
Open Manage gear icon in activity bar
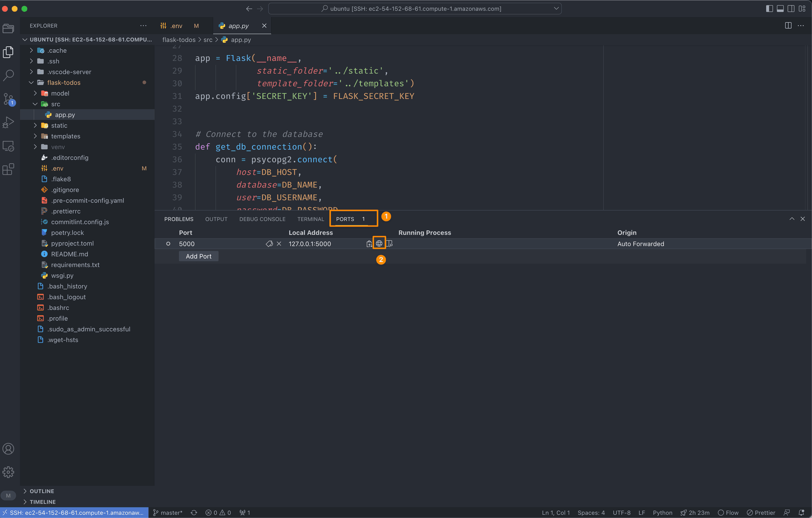[8, 472]
